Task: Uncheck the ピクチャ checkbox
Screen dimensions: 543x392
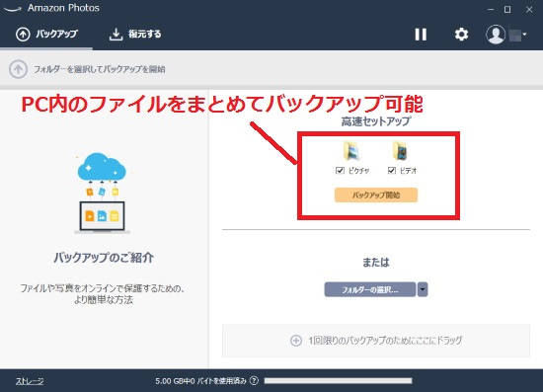Action: click(340, 171)
